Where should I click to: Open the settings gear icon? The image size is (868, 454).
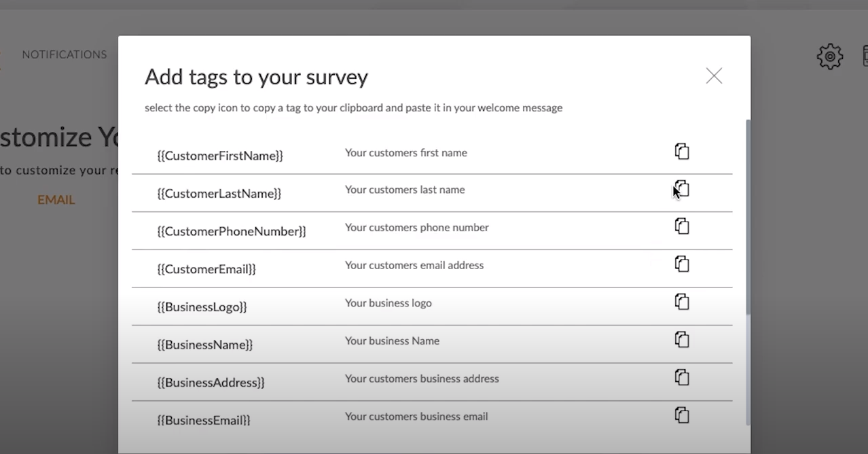pyautogui.click(x=829, y=56)
